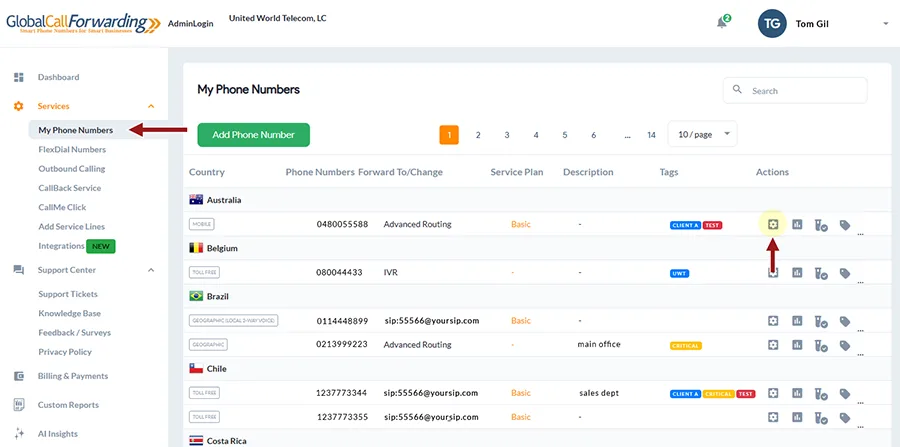
Task: Open Feedback / Surveys link
Action: pos(75,333)
